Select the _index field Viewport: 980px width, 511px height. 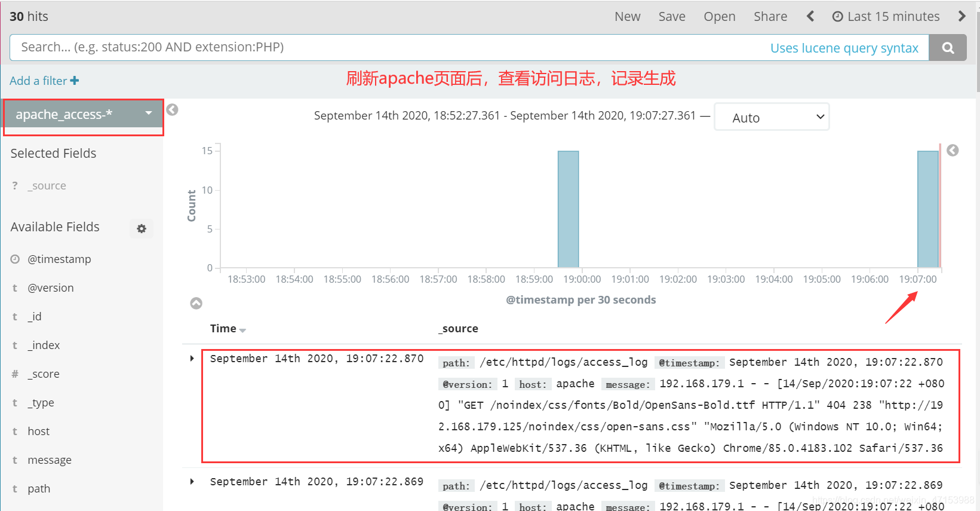44,345
